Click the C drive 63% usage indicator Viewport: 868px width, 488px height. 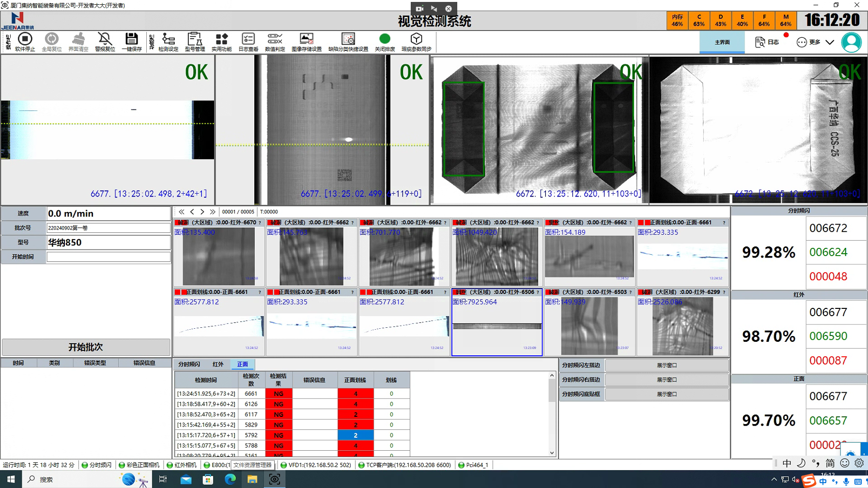tap(699, 20)
